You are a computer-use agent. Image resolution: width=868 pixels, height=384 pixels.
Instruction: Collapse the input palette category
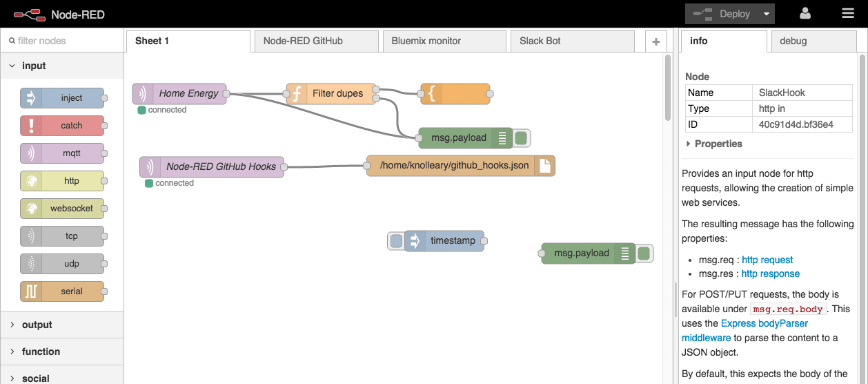pos(62,66)
